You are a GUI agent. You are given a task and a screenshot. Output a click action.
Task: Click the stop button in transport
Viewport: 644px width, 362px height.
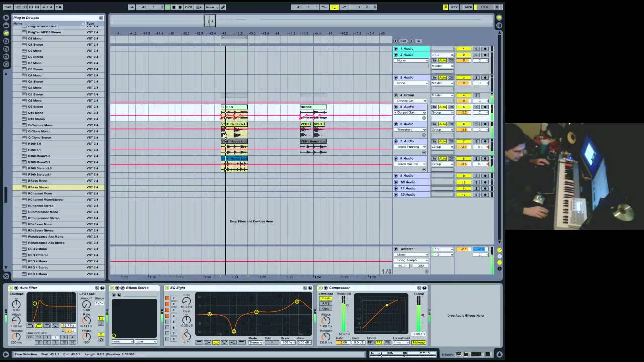[x=174, y=7]
